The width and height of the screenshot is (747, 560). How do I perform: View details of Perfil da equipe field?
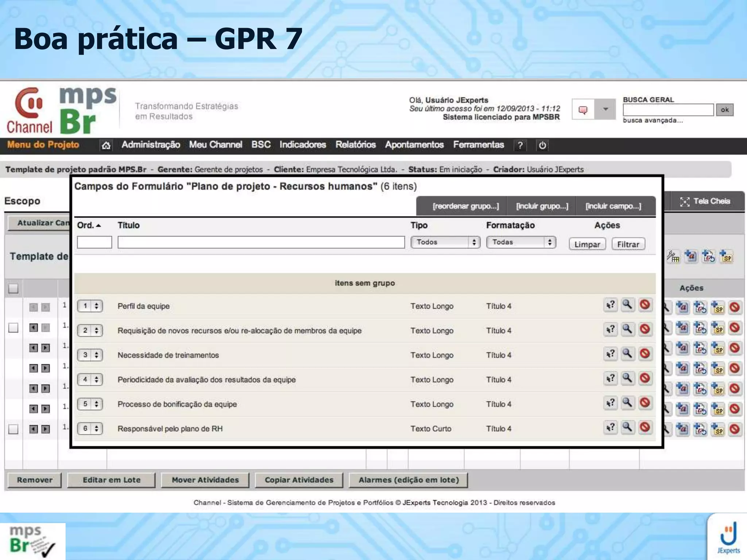click(x=627, y=305)
